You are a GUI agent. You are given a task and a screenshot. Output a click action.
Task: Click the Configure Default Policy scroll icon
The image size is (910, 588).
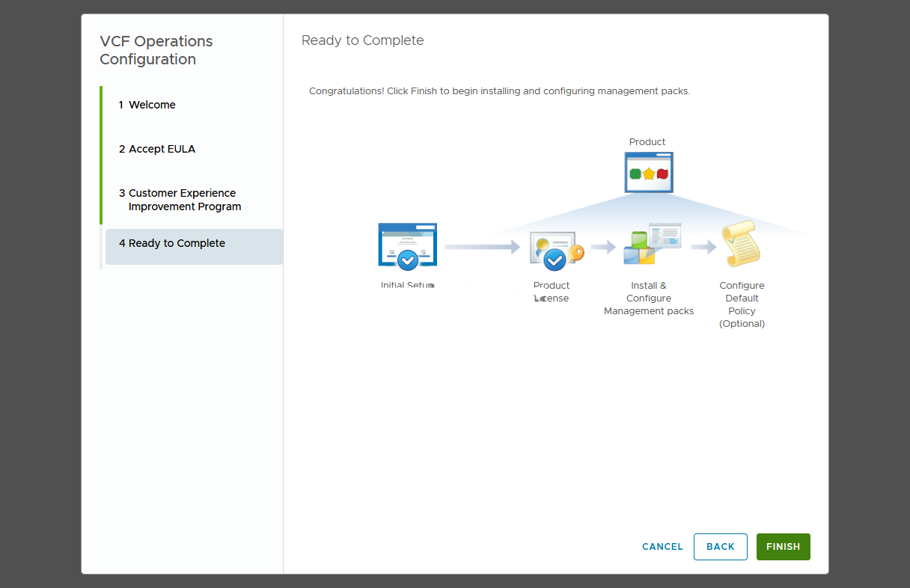point(740,244)
